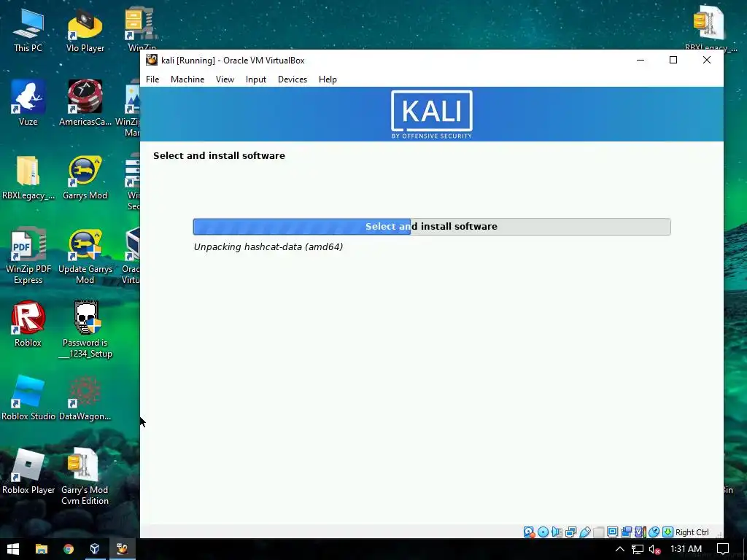
Task: Minimize the kali VirtualBox window
Action: (x=640, y=60)
